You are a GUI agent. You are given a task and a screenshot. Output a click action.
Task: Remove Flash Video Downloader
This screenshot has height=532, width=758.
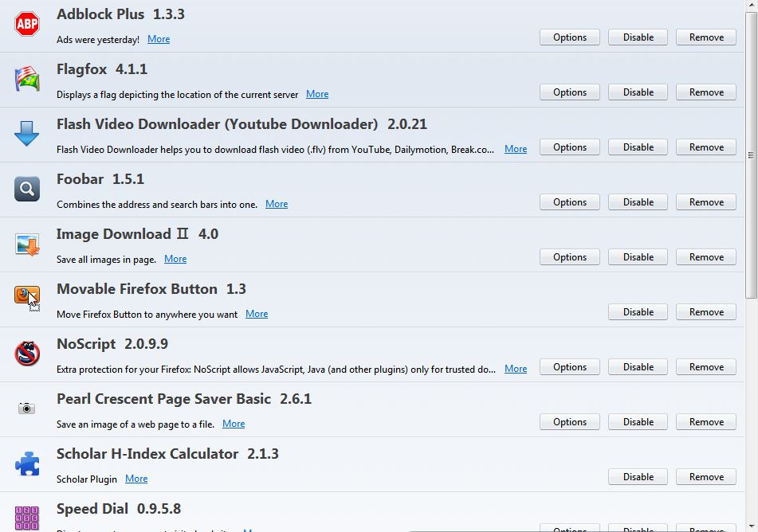point(706,147)
